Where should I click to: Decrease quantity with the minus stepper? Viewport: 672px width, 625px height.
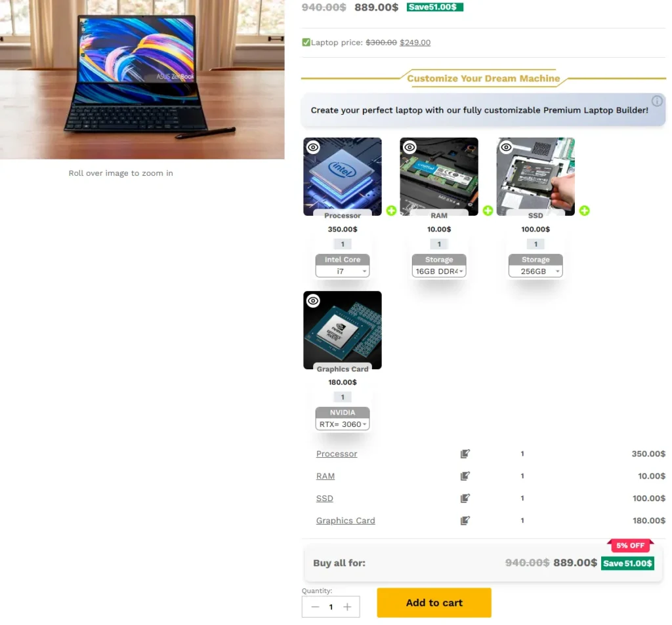tap(315, 607)
